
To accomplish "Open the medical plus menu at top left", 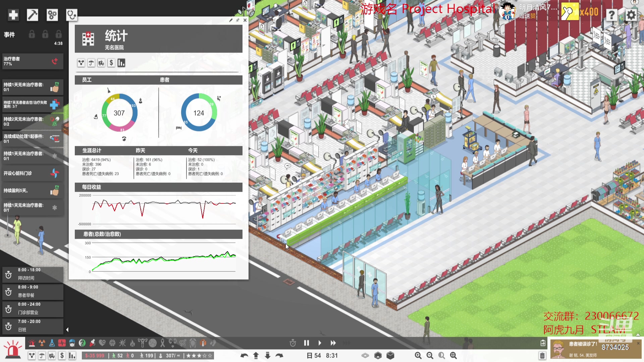I will tap(13, 15).
